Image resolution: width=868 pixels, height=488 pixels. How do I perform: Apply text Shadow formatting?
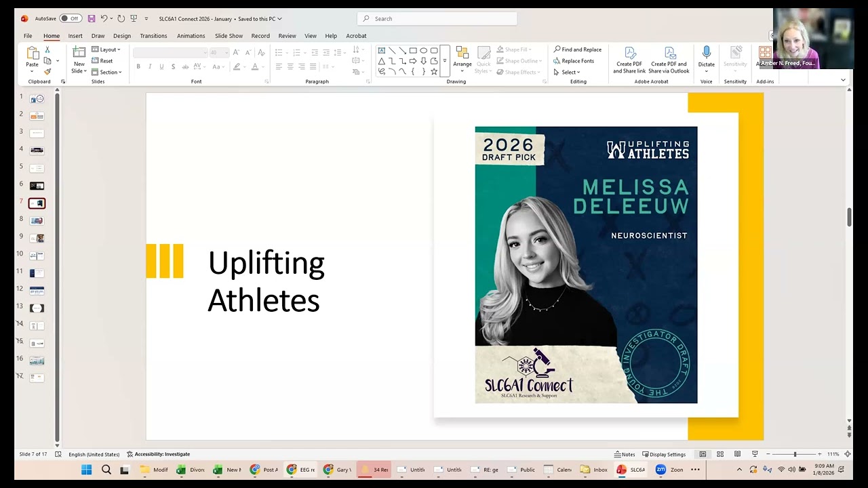[173, 66]
